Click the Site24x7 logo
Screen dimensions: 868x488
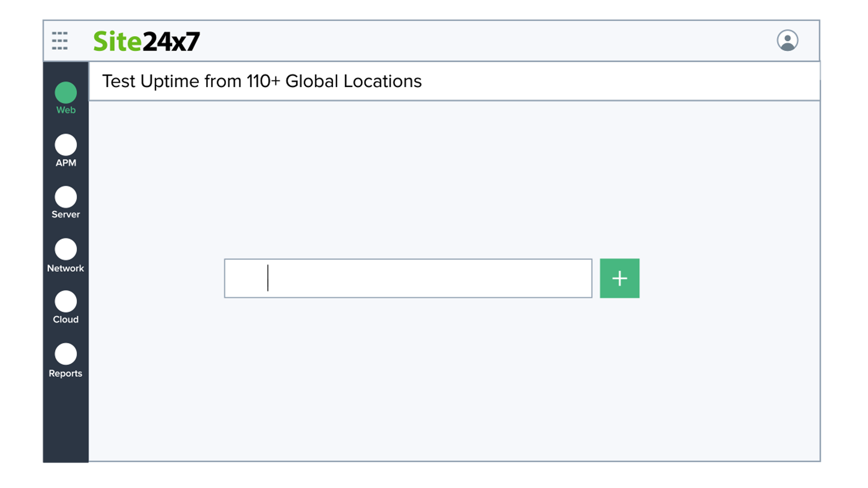pyautogui.click(x=146, y=42)
